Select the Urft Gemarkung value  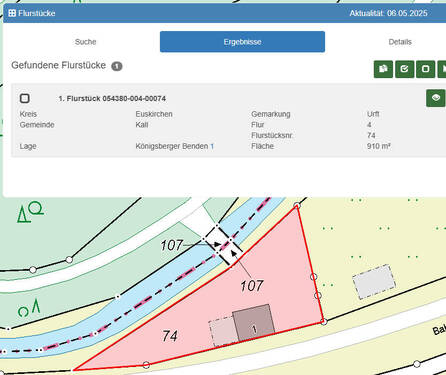[x=373, y=114]
